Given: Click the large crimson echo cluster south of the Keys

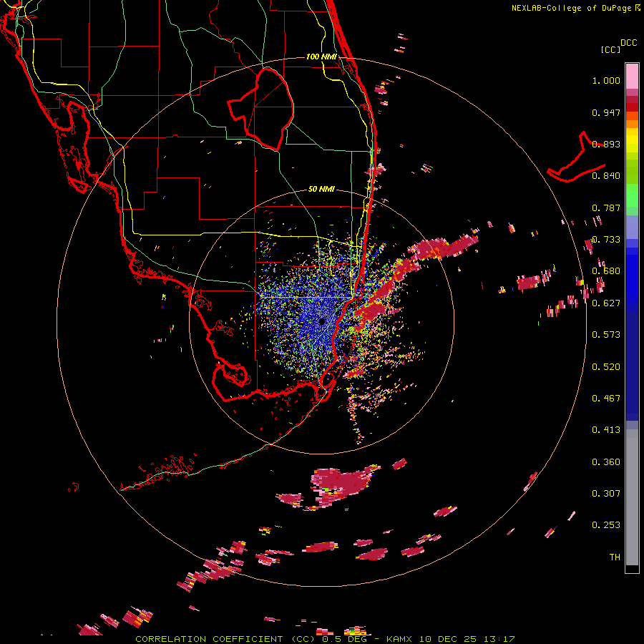Looking at the screenshot, I should pyautogui.click(x=345, y=484).
